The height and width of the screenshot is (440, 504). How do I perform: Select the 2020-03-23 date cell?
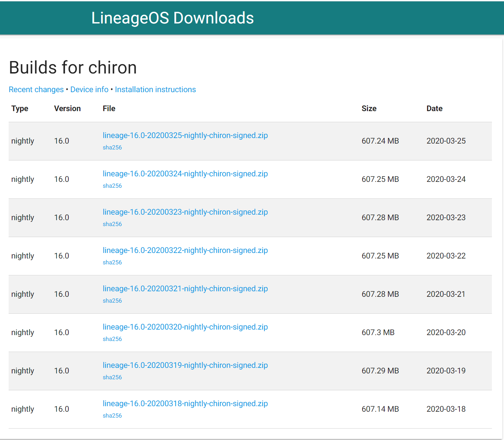(446, 218)
